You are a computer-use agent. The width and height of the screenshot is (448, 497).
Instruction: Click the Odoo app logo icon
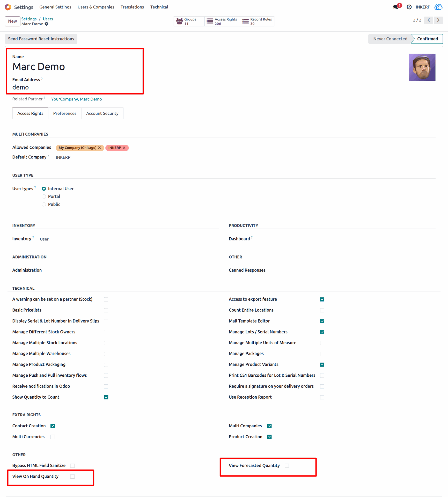coord(8,7)
